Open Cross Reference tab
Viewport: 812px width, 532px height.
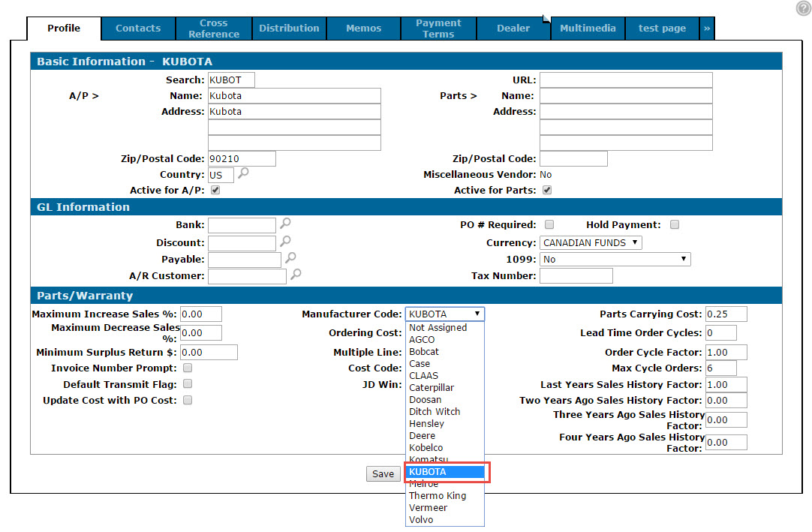coord(214,29)
